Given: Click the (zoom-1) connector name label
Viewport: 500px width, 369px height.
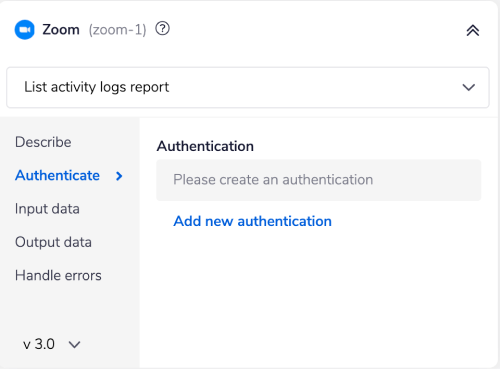Looking at the screenshot, I should 117,30.
